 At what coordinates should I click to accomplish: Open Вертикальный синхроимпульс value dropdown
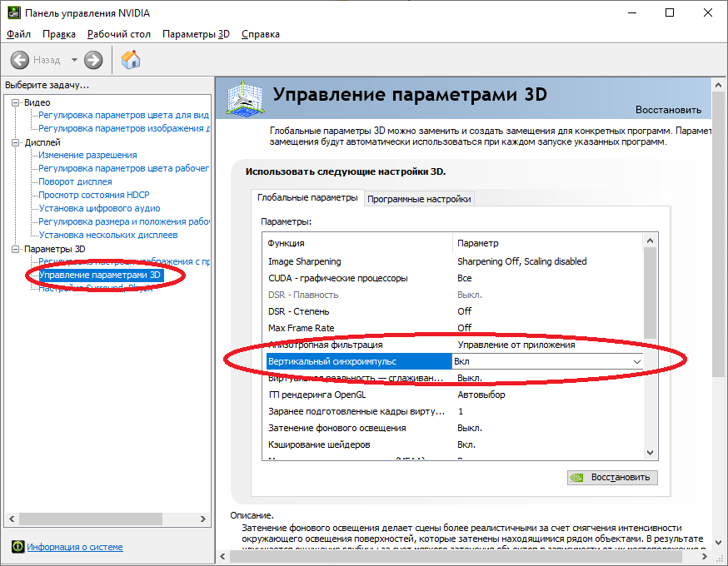point(637,362)
